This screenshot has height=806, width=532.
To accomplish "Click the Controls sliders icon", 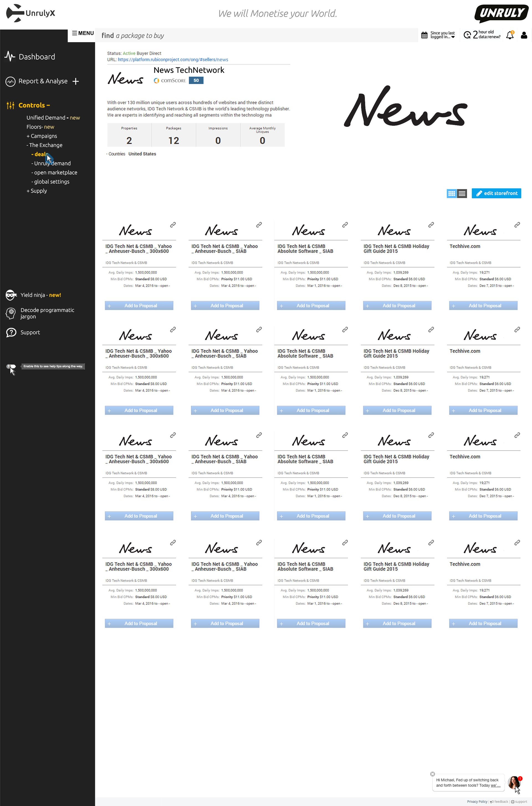I will tap(11, 105).
